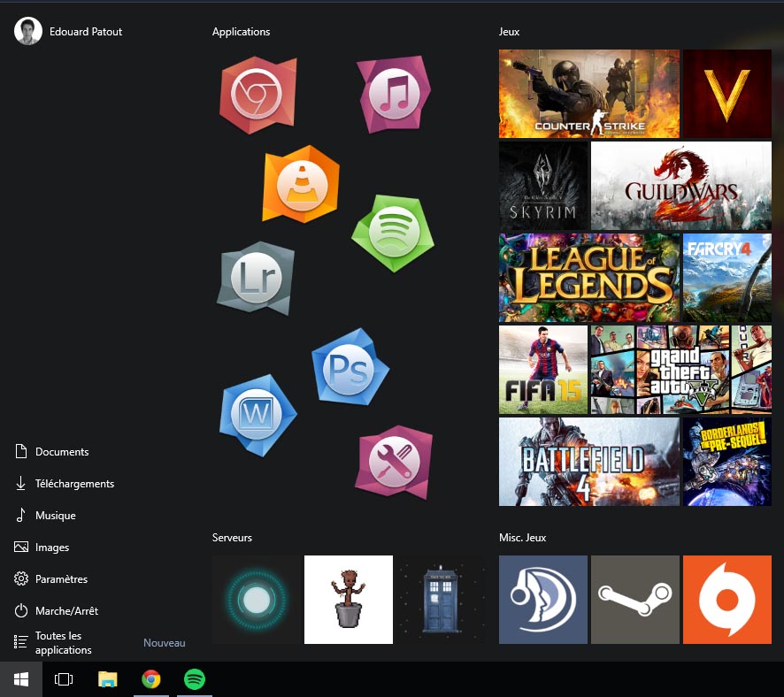Click the Applications group header
This screenshot has height=697, width=784.
pyautogui.click(x=241, y=32)
